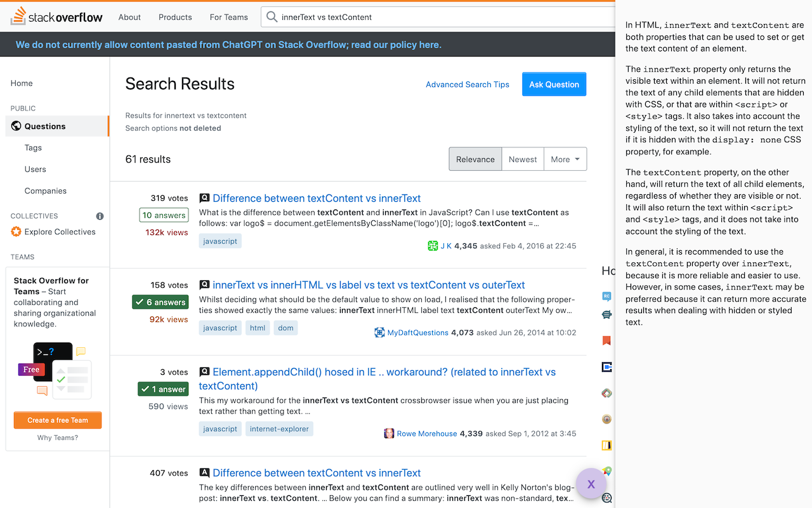This screenshot has height=508, width=812.
Task: Click javascript tag under 319 votes result
Action: [220, 241]
